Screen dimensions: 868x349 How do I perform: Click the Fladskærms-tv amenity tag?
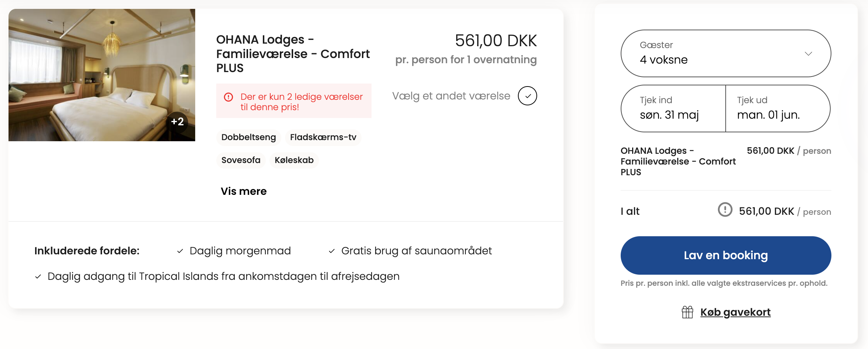tap(323, 138)
